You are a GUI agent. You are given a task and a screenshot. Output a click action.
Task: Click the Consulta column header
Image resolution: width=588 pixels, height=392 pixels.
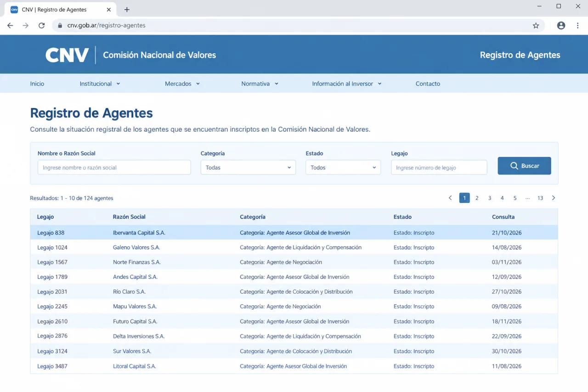503,217
